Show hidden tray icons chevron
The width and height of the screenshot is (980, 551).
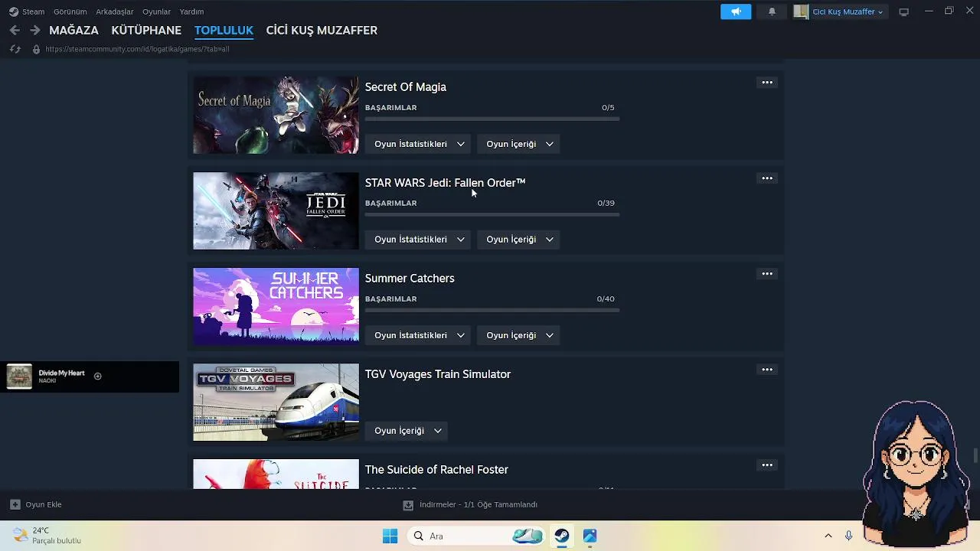pos(828,536)
